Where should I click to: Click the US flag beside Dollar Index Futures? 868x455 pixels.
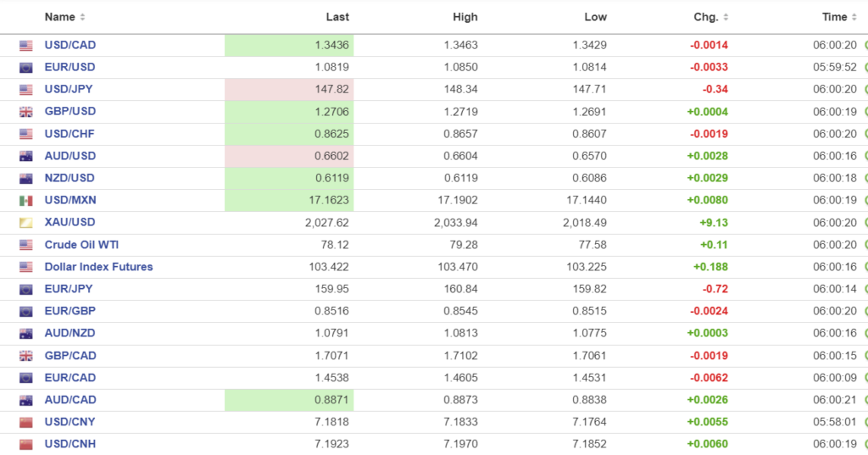pos(26,267)
